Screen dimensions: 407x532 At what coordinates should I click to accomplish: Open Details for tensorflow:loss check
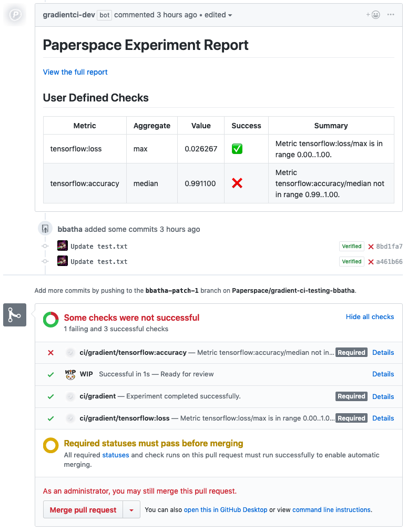click(383, 418)
